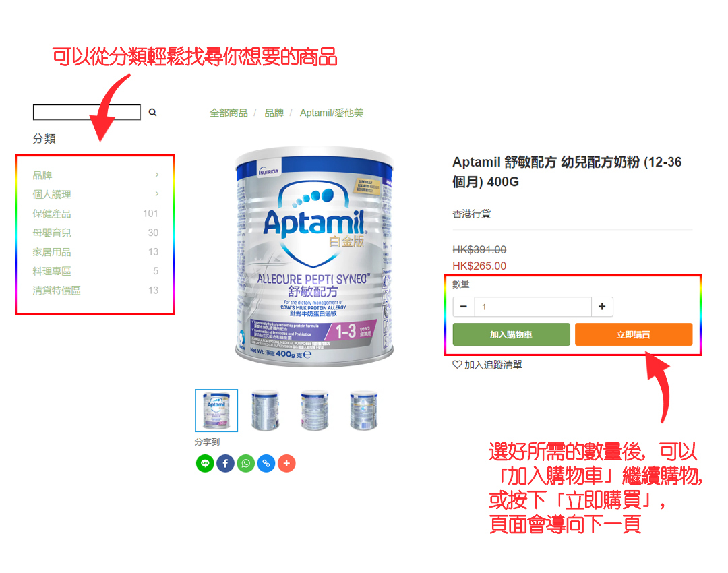Expand the 個人護理 category chevron
Viewport: 728px width, 573px height.
coord(157,194)
